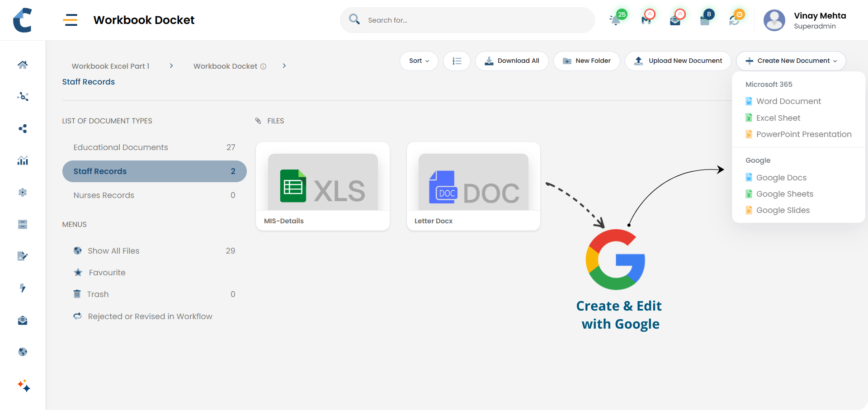Open the MIS-Details XLS file thumbnail

pos(322,182)
